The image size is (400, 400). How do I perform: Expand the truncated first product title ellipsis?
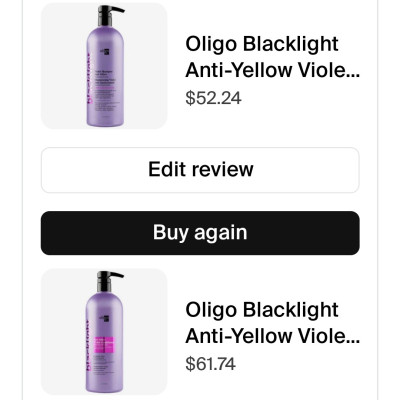pos(356,71)
